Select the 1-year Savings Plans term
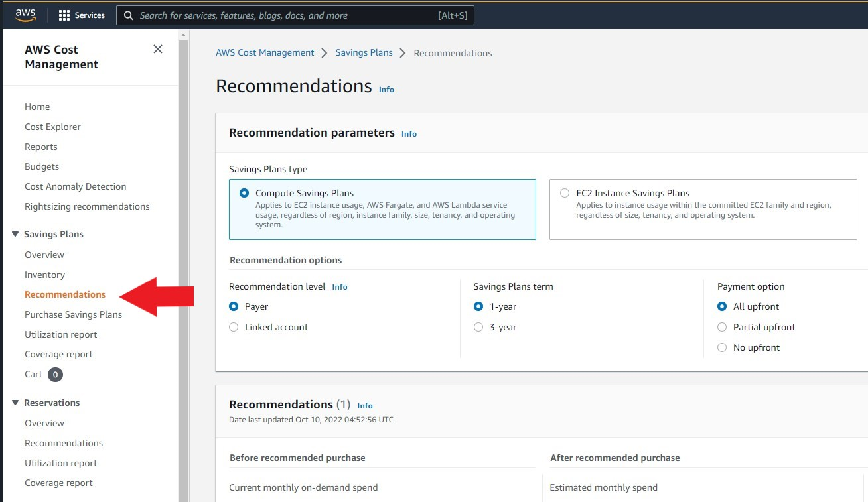Image resolution: width=868 pixels, height=502 pixels. click(478, 306)
